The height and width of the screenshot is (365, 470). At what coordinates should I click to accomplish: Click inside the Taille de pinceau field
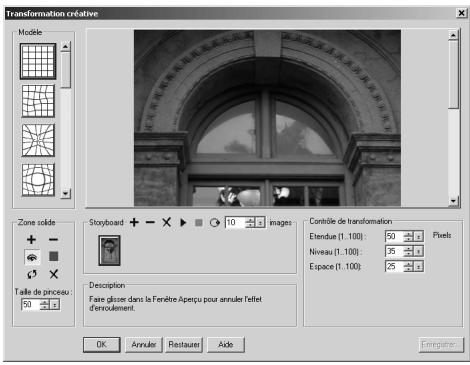click(x=30, y=304)
